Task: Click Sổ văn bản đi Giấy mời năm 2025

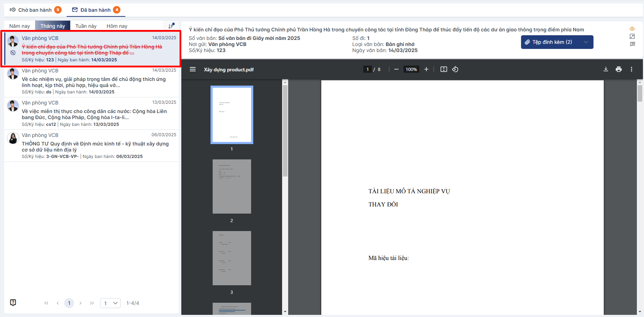Action: click(259, 38)
